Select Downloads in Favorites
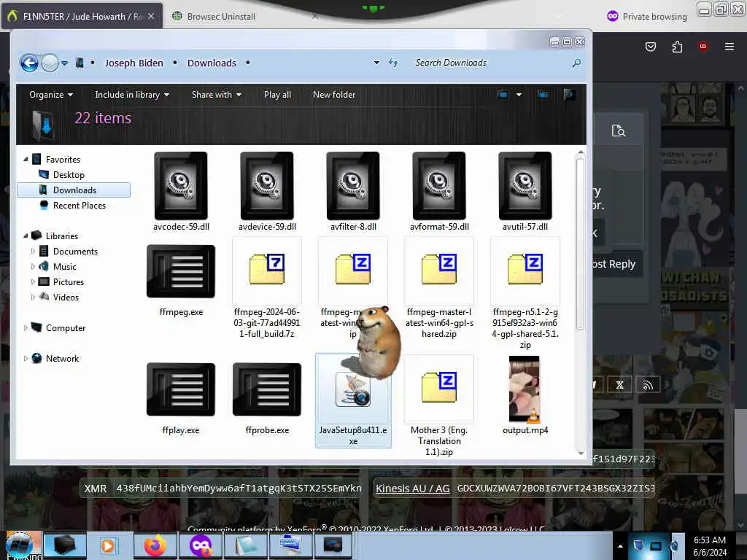Image resolution: width=747 pixels, height=560 pixels. point(74,190)
